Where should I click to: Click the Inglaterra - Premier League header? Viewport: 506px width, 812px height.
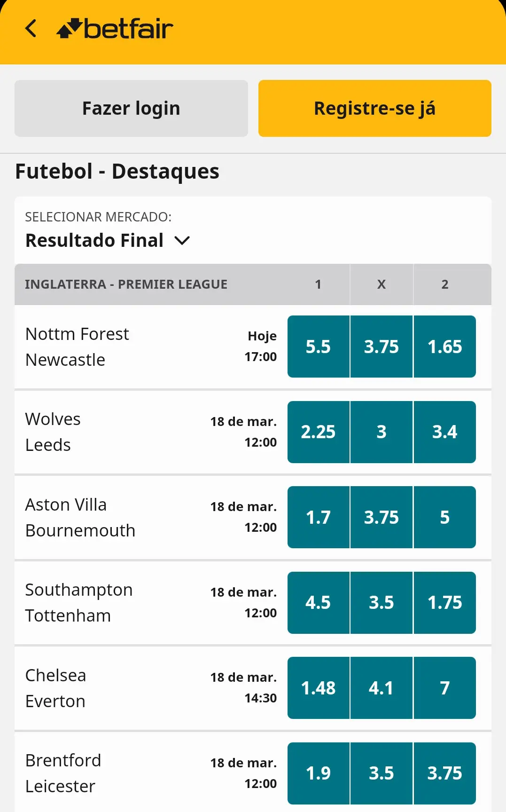(x=127, y=284)
